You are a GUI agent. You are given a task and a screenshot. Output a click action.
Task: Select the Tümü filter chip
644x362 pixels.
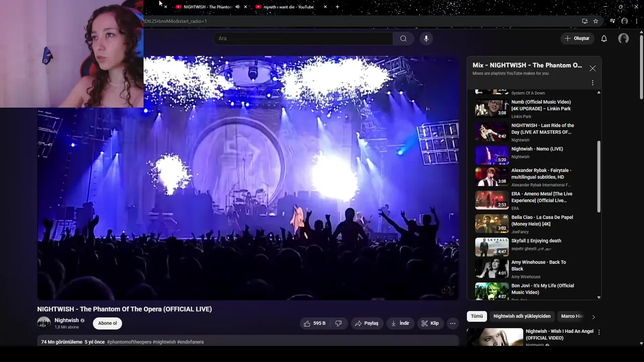coord(476,316)
